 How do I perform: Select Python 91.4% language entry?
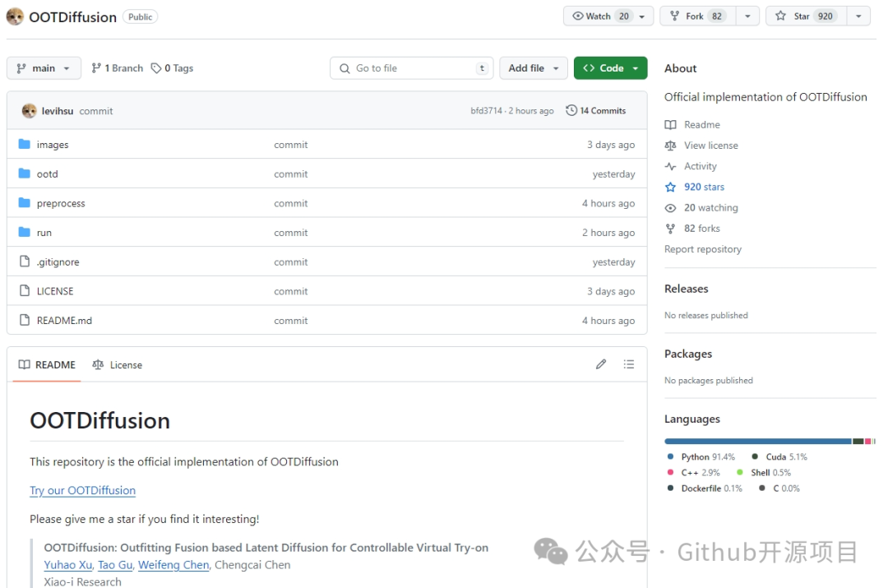(701, 456)
